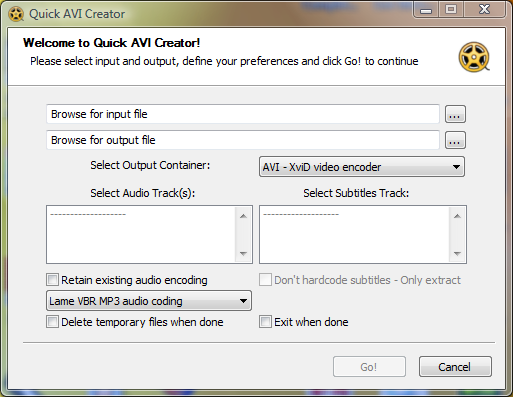This screenshot has width=513, height=397.
Task: Click the Cancel button
Action: click(x=455, y=367)
